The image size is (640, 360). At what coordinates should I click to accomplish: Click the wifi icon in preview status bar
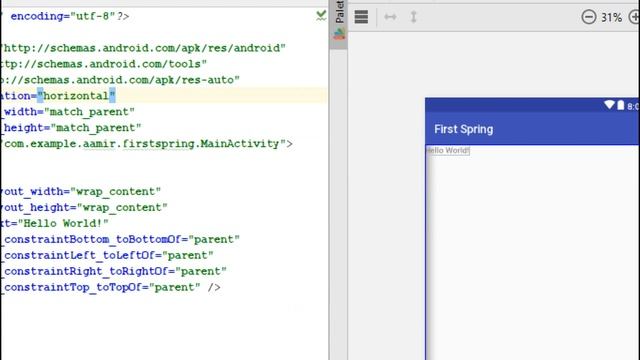tap(609, 105)
